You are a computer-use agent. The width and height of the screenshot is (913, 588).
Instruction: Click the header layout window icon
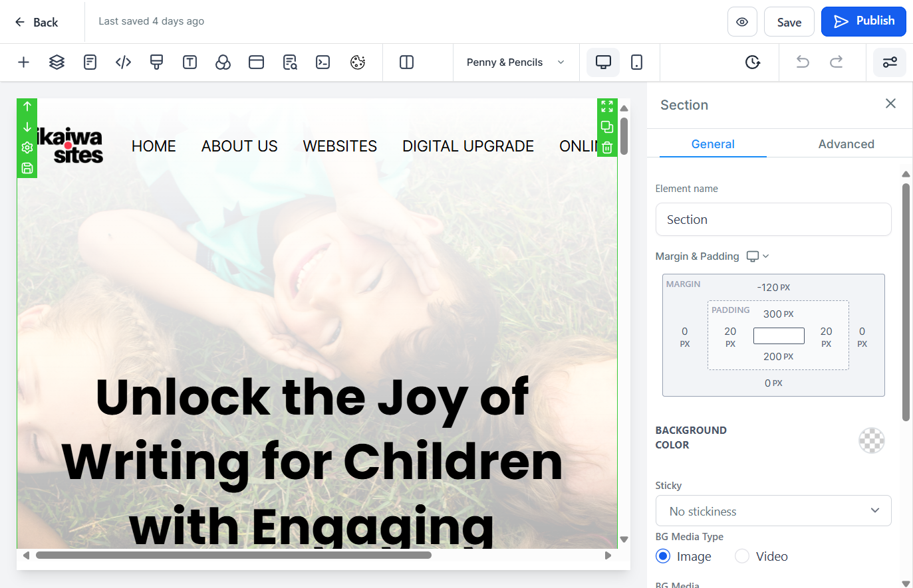point(256,62)
